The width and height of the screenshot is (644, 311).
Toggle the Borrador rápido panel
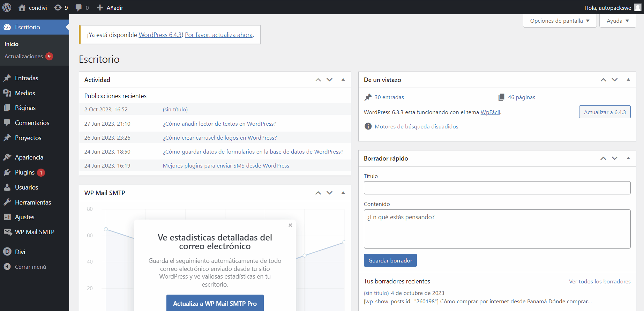click(x=628, y=158)
